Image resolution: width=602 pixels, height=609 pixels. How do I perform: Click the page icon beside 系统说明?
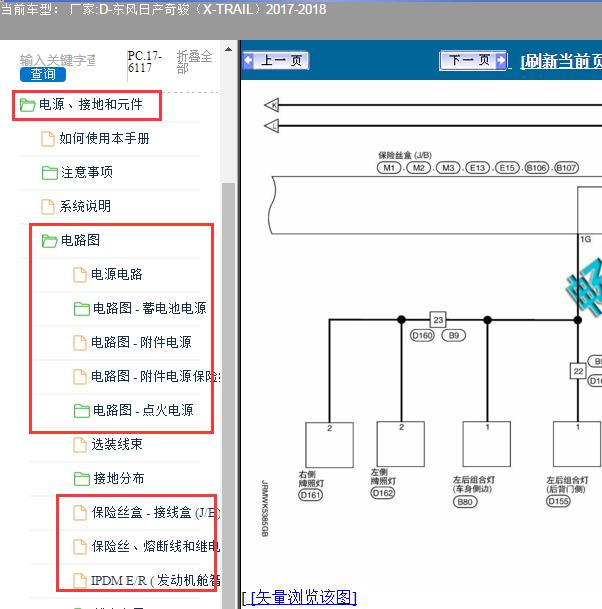48,207
